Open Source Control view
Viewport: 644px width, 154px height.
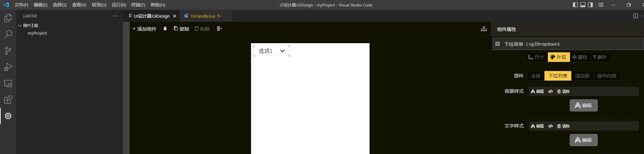tap(8, 51)
